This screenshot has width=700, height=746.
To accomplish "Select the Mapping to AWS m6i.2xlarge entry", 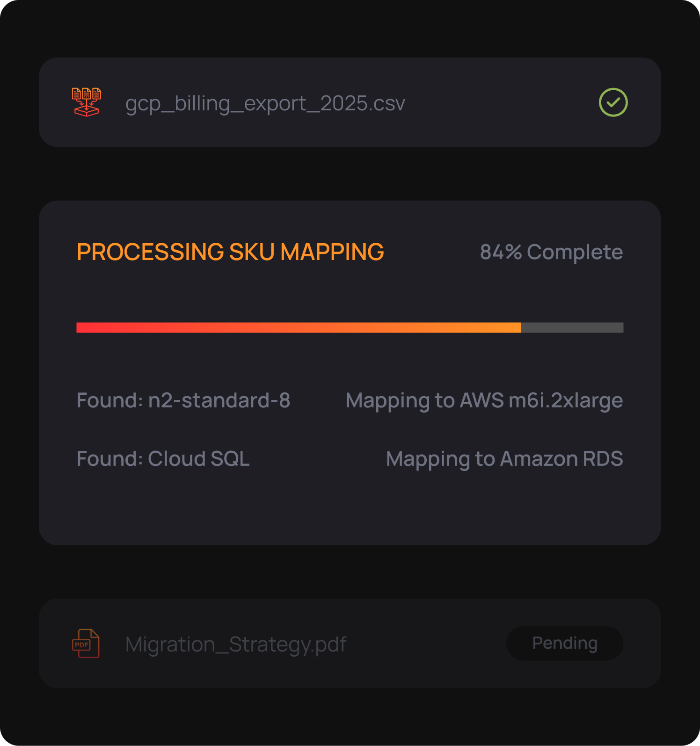I will (484, 401).
